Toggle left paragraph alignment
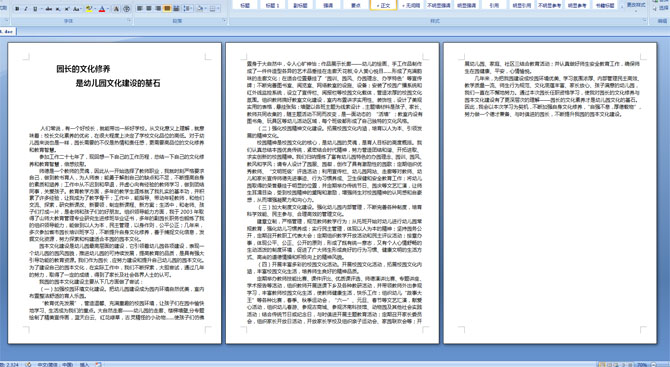Screen dimensions: 670x367 pos(139,8)
